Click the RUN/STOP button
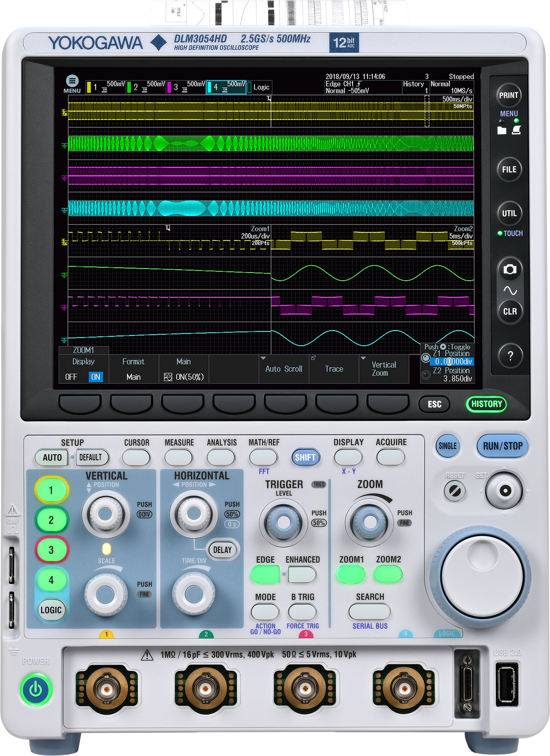 pos(502,446)
